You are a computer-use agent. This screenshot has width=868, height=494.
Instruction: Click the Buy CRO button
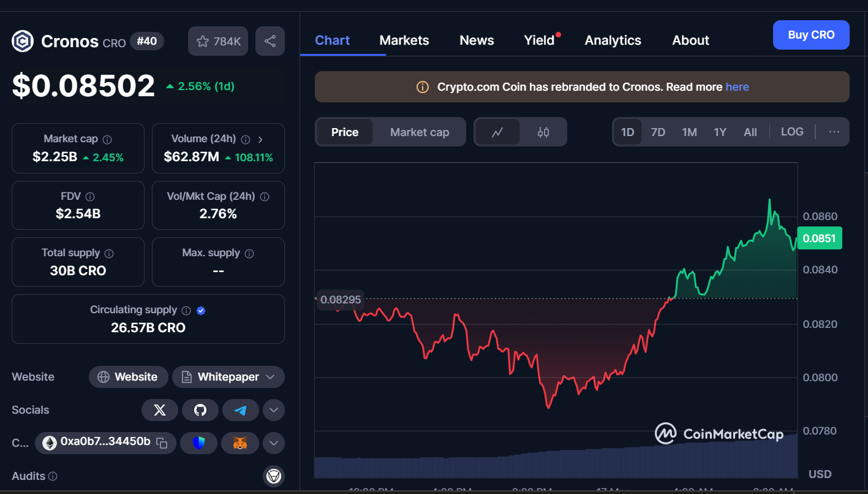pos(811,35)
